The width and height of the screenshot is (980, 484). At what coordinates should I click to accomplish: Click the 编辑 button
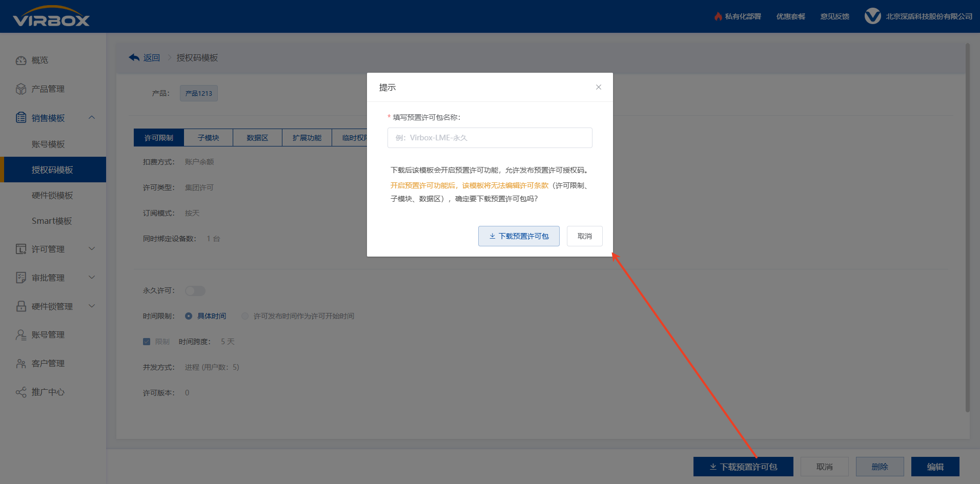[x=935, y=467]
